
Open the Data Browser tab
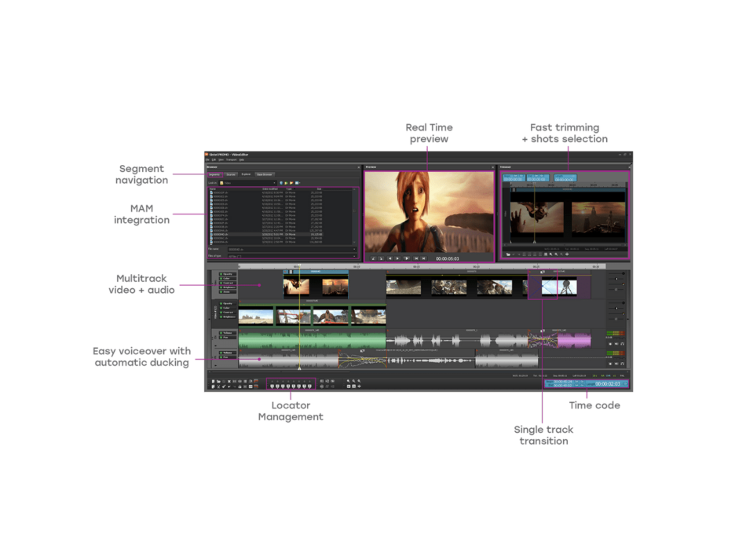click(x=264, y=174)
